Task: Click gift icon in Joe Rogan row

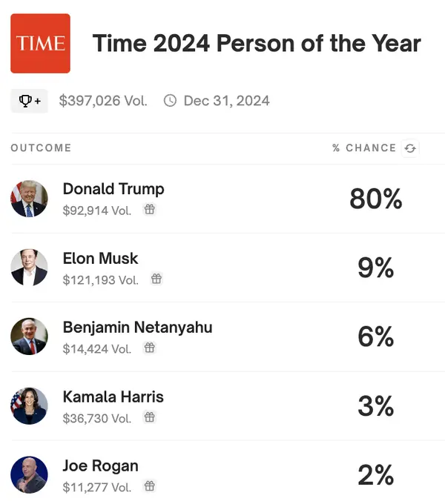Action: click(x=149, y=487)
